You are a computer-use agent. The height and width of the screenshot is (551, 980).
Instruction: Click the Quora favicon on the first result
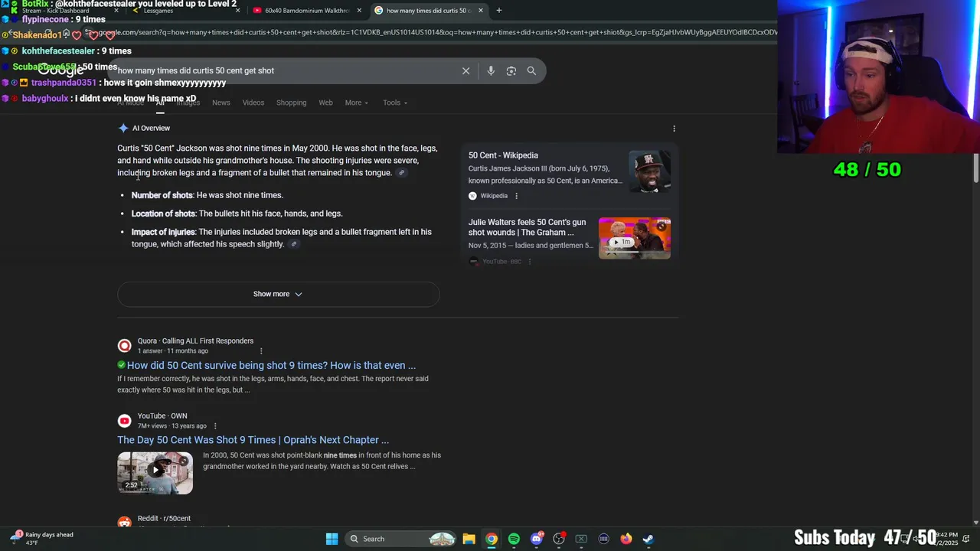click(x=124, y=346)
